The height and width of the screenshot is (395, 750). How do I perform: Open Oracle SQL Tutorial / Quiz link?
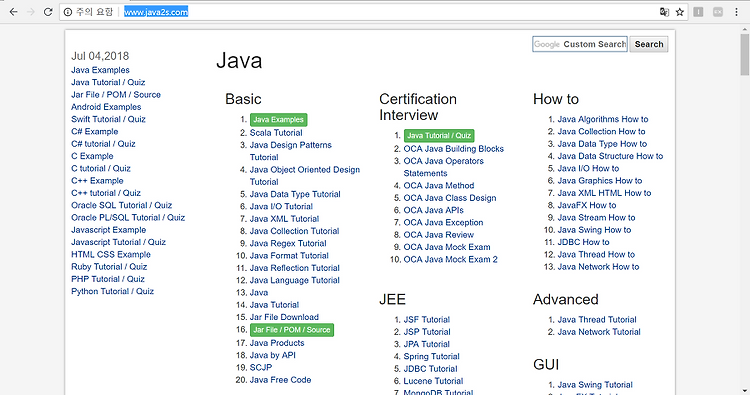click(x=121, y=205)
